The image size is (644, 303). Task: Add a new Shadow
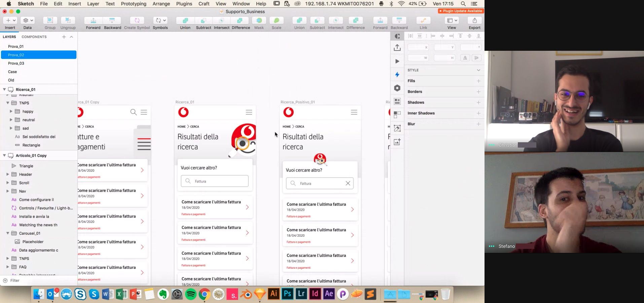pyautogui.click(x=478, y=103)
